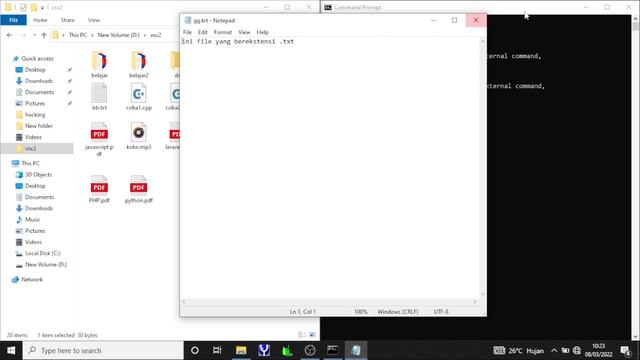
Task: Switch to Notepad taskbar icon
Action: tap(356, 350)
